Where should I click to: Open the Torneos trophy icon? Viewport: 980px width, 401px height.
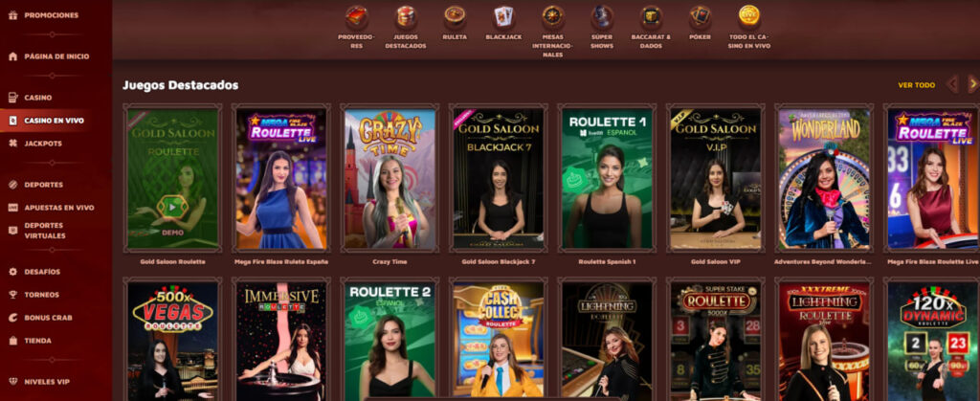[x=12, y=294]
